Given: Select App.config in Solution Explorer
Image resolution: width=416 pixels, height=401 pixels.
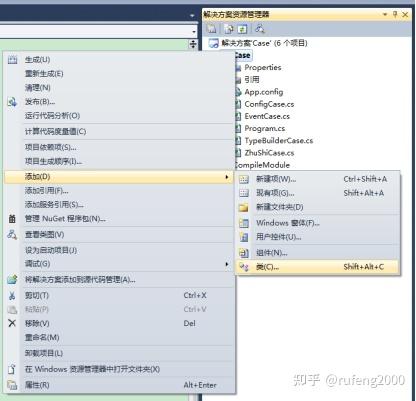Looking at the screenshot, I should click(264, 92).
